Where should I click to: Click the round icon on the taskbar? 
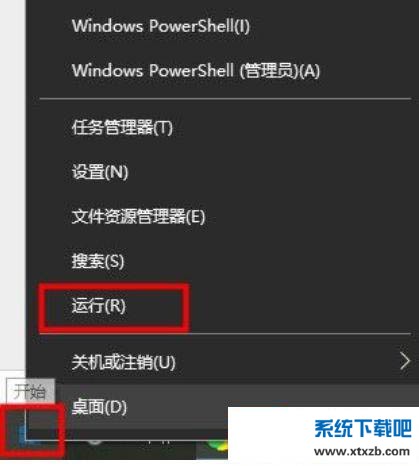click(95, 442)
